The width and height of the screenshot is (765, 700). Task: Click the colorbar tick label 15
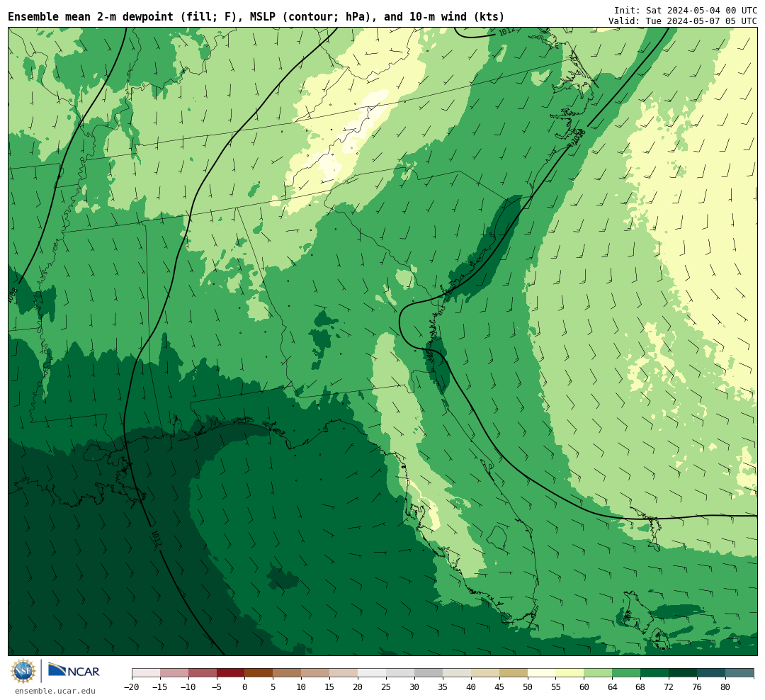coord(330,687)
